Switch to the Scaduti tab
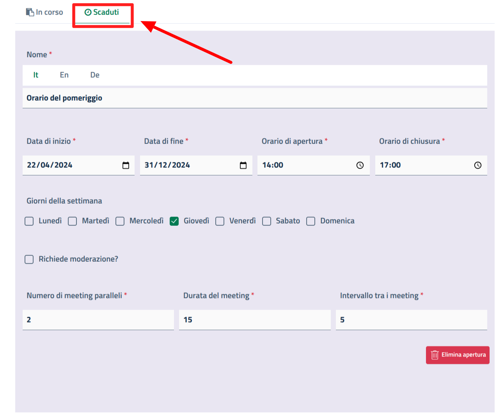The height and width of the screenshot is (420, 504). pos(102,12)
